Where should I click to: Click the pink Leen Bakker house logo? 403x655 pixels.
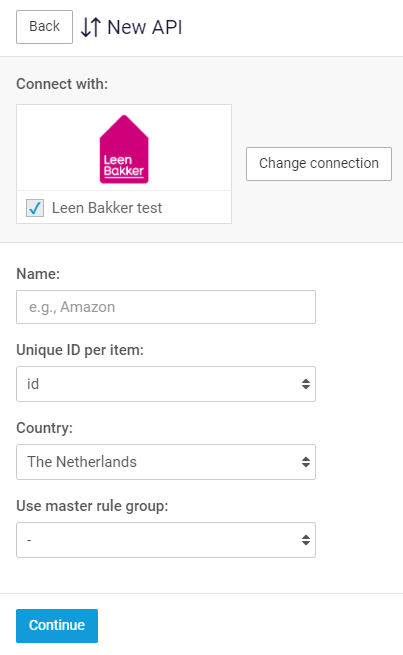coord(124,149)
